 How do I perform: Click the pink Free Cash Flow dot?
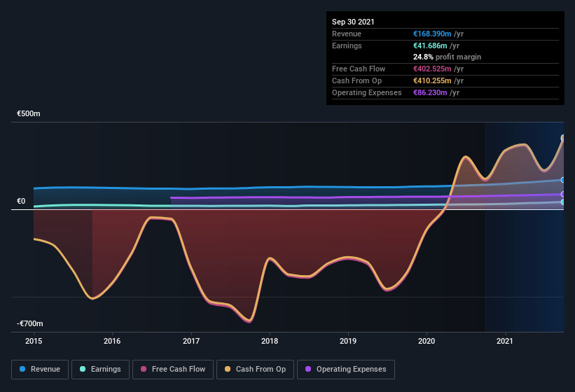144,369
